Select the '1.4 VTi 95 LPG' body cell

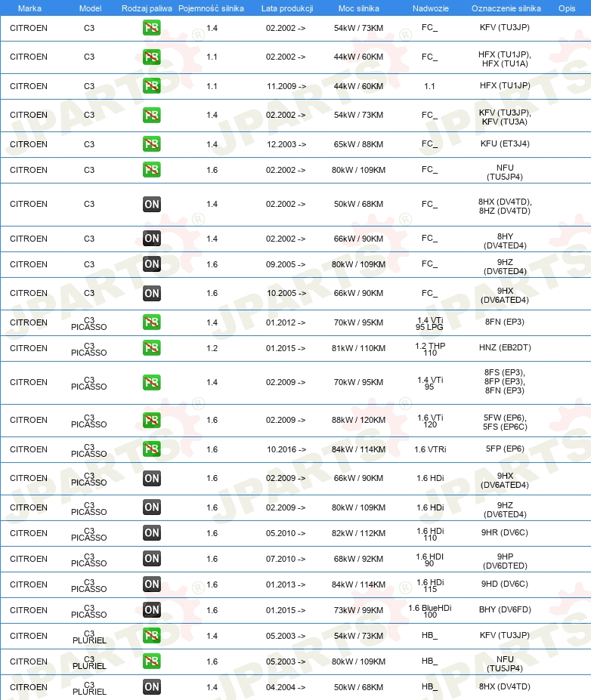pos(430,324)
